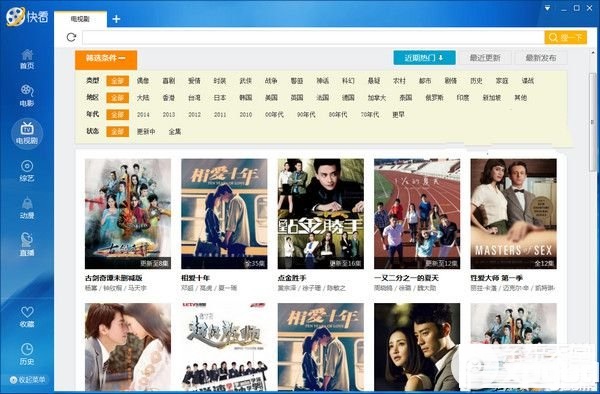Sort by 最近更新 tab
The image size is (600, 394).
tap(485, 58)
